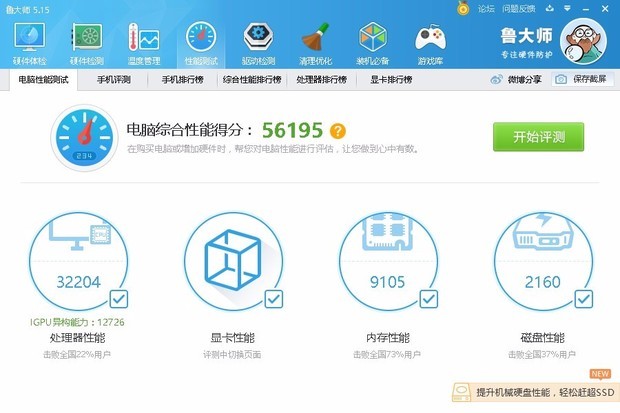Viewport: 620px width, 413px height.
Task: Click the IGPU异构能力 12726 text
Action: tap(78, 322)
